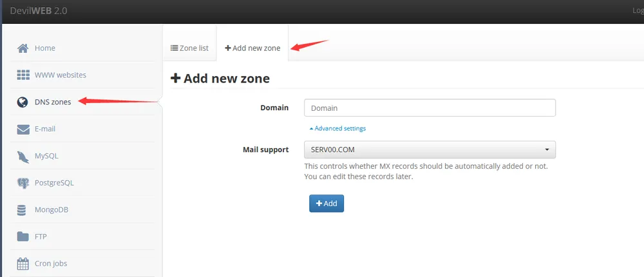Click the WWW websites grid icon

coord(23,75)
